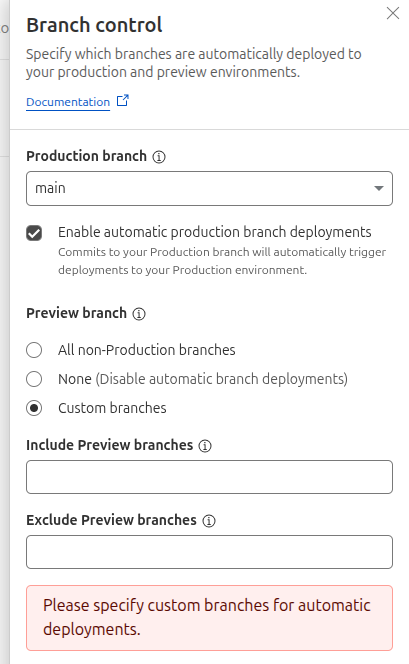Select All non-Production branches radio option

click(34, 350)
